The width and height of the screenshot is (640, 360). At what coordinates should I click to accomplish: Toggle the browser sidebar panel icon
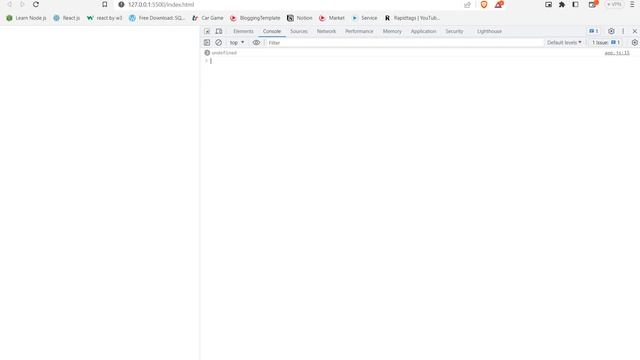(575, 4)
